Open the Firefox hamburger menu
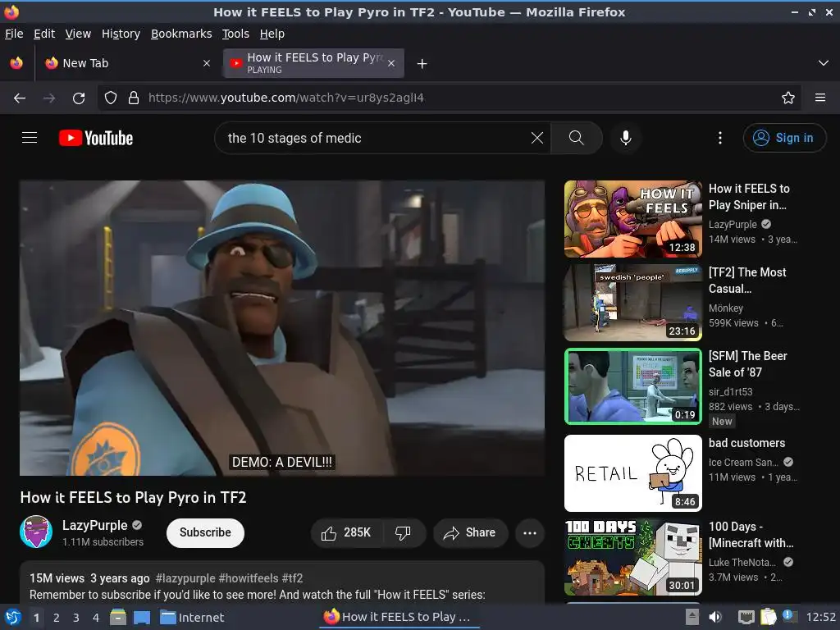840x630 pixels. [x=820, y=98]
